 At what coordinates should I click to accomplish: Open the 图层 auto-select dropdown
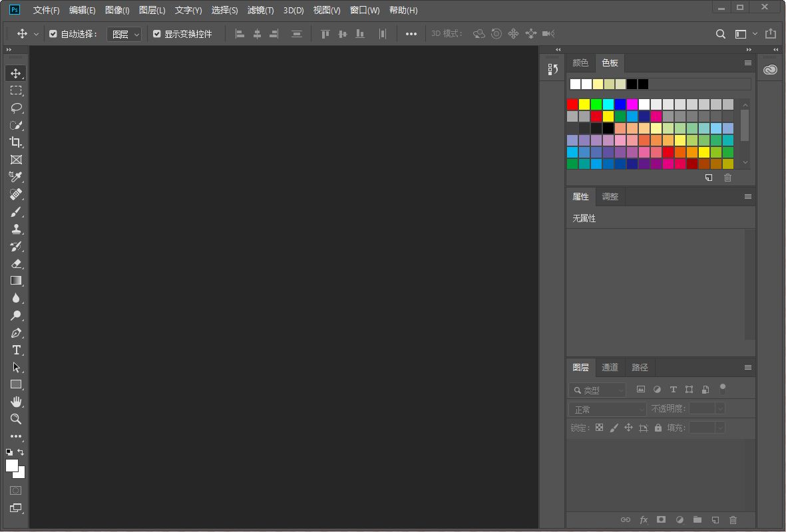pos(124,34)
